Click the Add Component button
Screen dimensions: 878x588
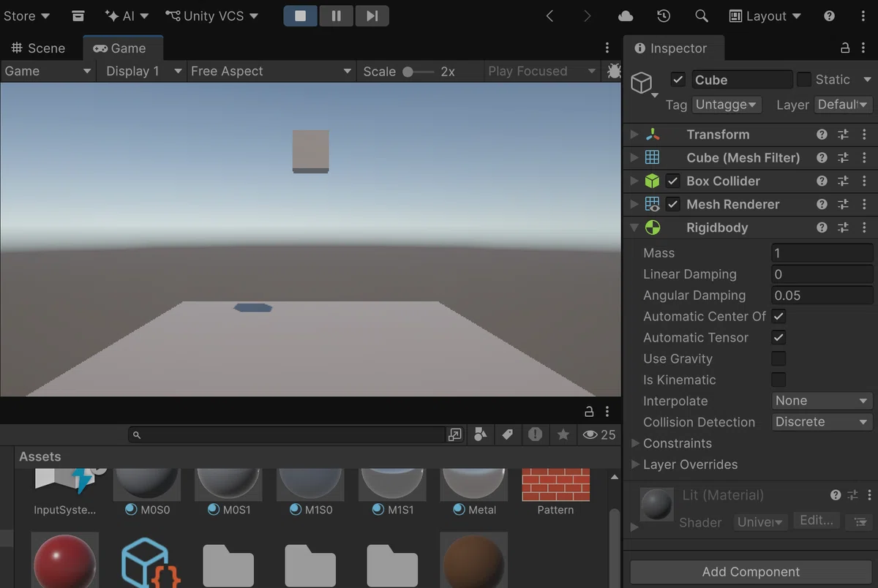click(751, 572)
